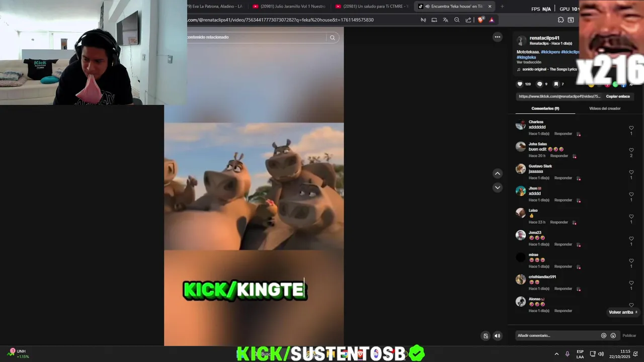Open the comments bubble icon showing 9
This screenshot has width=644, height=362.
[539, 84]
